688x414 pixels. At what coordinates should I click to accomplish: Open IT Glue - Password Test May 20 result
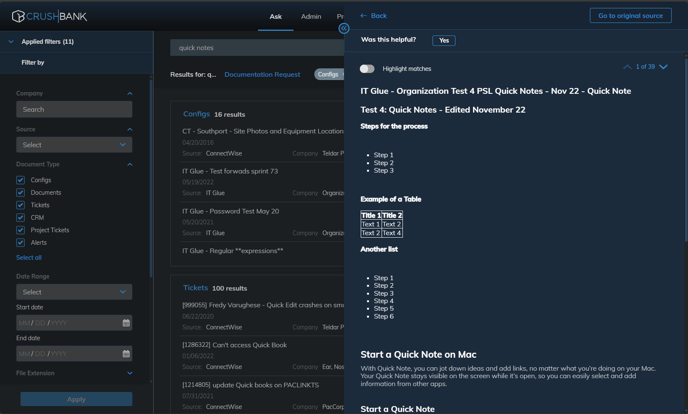(x=230, y=211)
